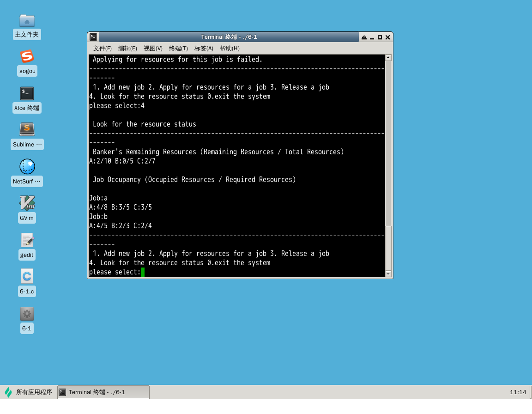
Task: Click the terminal scrollbar up arrow
Action: click(388, 58)
